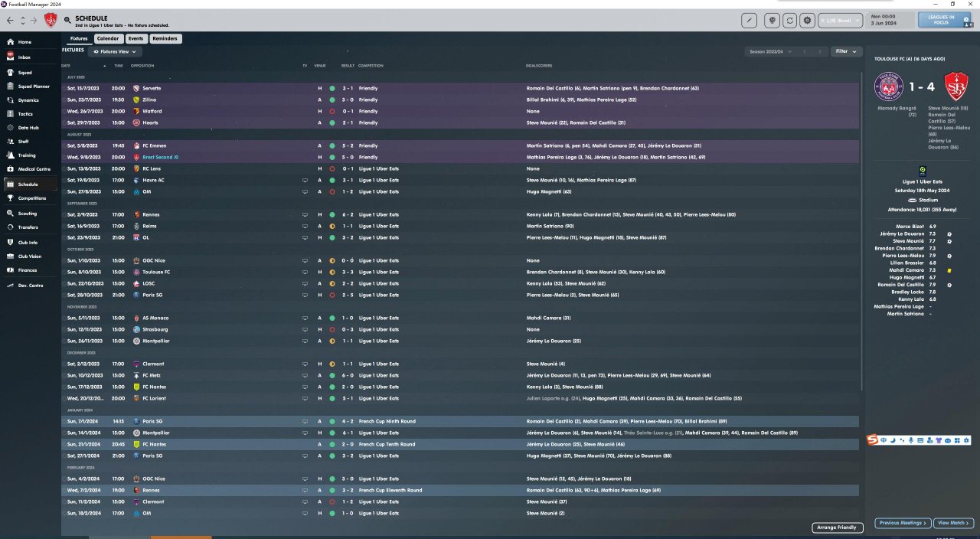This screenshot has height=539, width=980.
Task: Click the Brest club badge in header
Action: (x=50, y=20)
